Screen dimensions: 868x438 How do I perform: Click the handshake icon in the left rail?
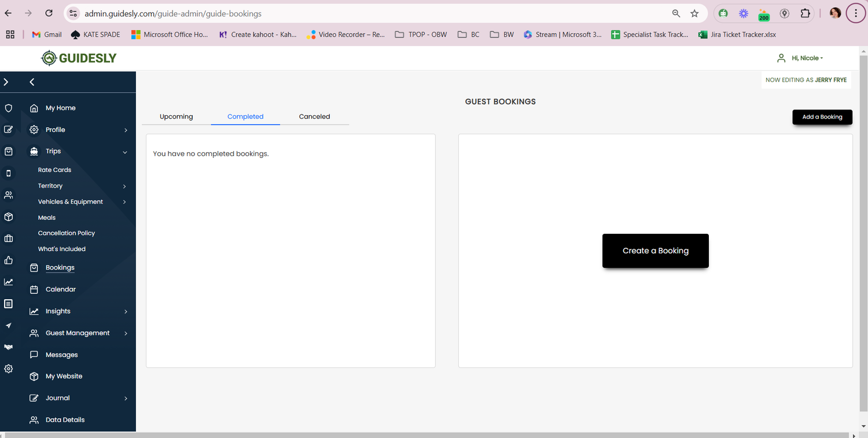tap(9, 347)
